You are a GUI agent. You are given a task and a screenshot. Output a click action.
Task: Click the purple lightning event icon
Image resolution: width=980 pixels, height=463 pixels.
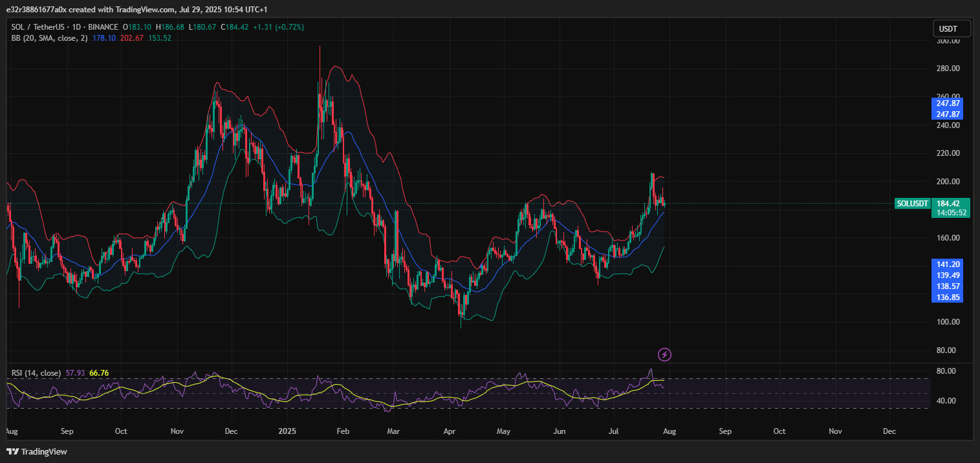tap(664, 354)
